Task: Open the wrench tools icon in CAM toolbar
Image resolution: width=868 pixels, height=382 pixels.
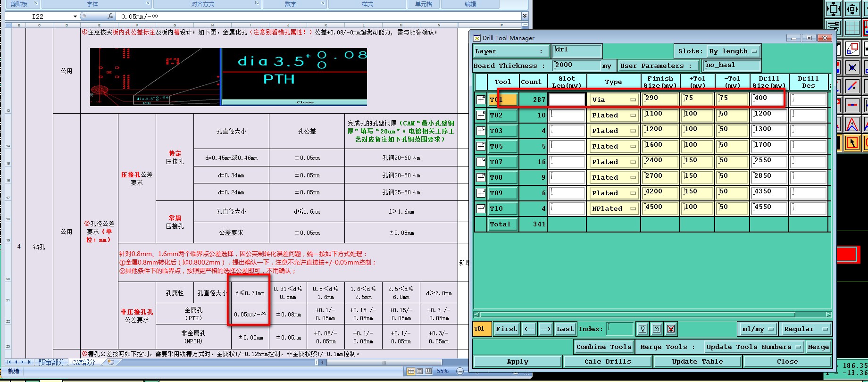Action: point(834,27)
